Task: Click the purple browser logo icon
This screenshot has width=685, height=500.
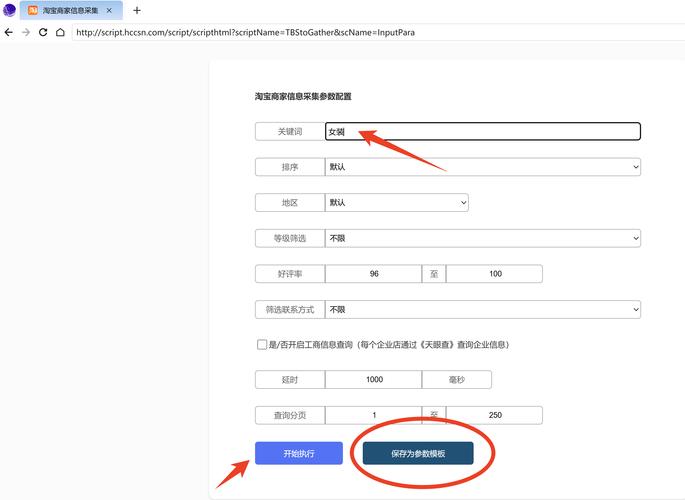Action: click(x=10, y=11)
